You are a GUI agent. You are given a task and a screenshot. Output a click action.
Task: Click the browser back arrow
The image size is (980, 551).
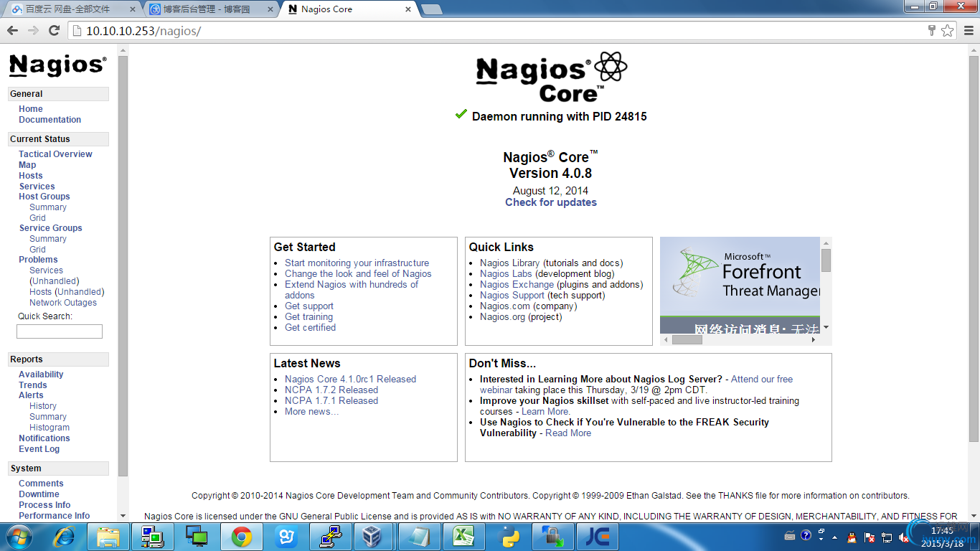point(12,30)
